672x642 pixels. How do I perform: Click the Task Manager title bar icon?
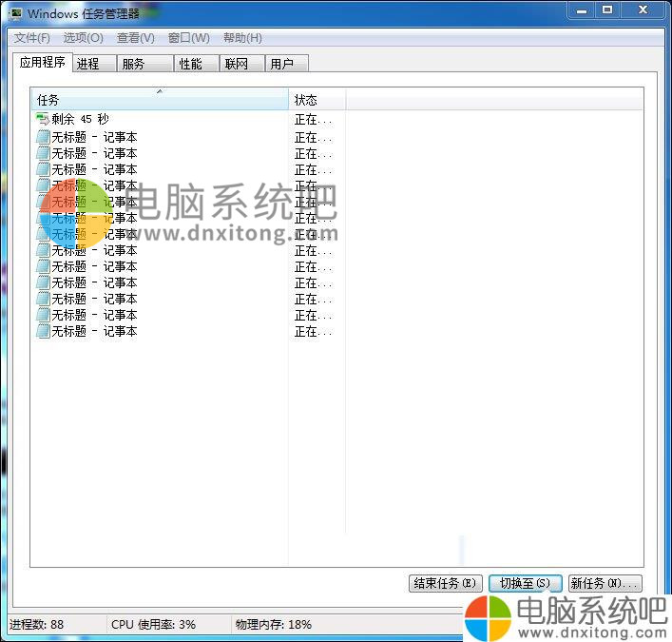16,13
